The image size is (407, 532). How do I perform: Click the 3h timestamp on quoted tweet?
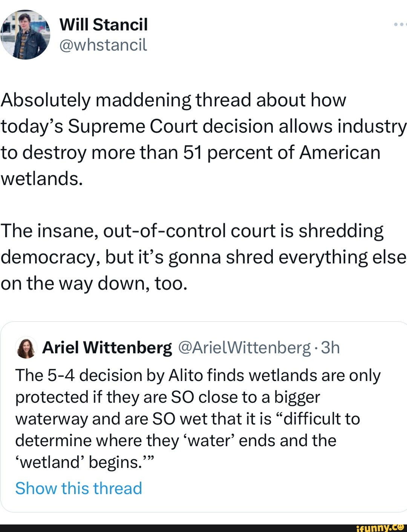click(x=330, y=347)
